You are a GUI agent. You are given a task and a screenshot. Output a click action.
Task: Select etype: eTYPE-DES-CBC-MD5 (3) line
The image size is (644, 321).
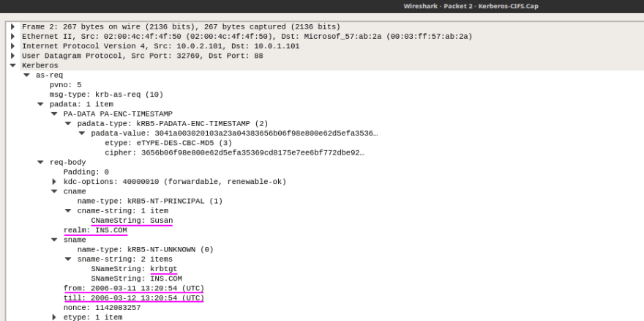tap(168, 143)
